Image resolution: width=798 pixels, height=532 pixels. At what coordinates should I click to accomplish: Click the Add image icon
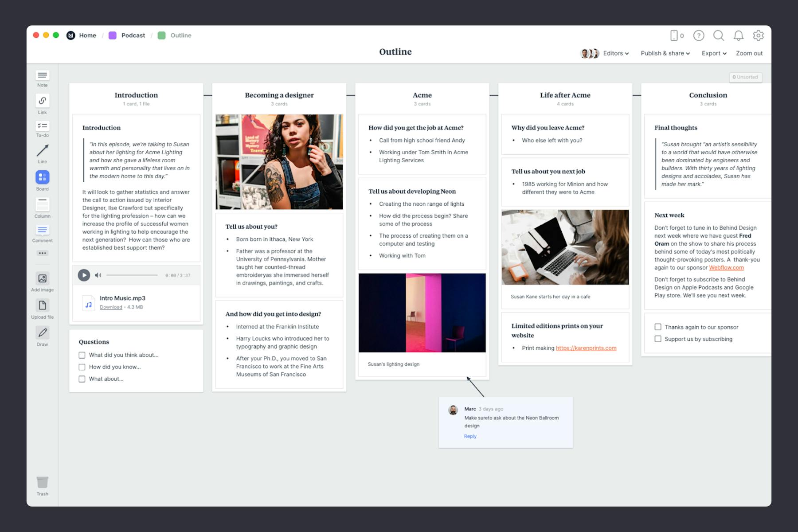tap(42, 278)
